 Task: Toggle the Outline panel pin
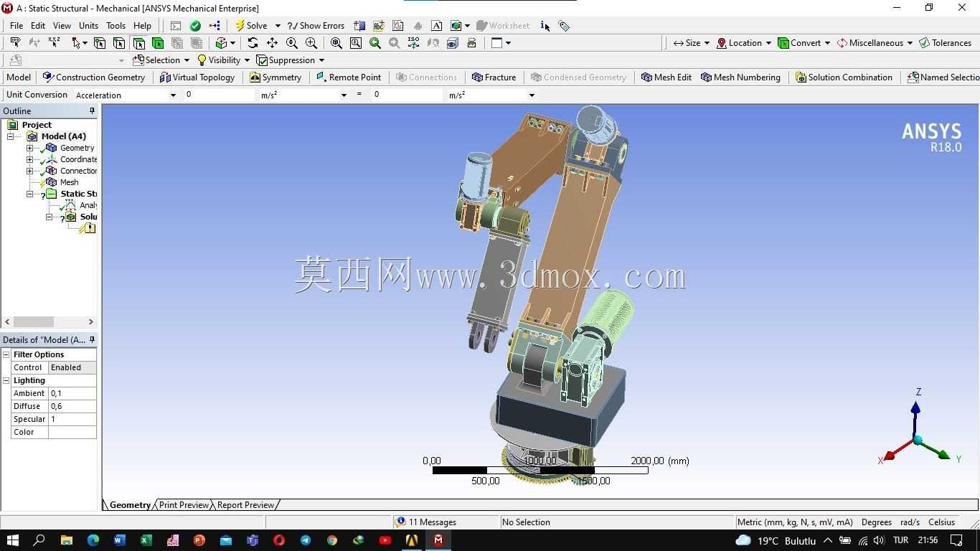click(x=92, y=111)
